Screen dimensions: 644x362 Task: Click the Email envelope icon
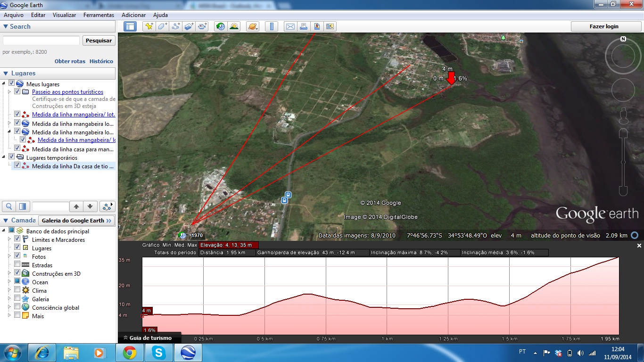[290, 26]
